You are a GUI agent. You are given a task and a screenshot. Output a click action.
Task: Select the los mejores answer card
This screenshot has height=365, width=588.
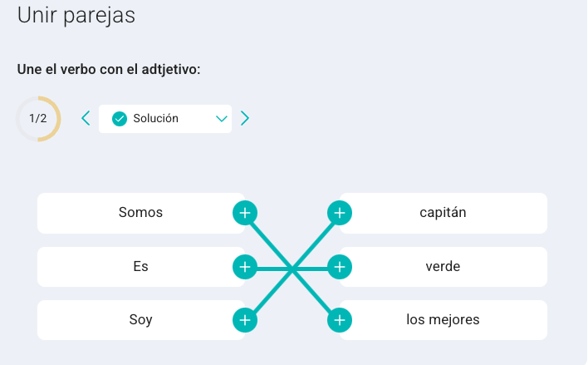click(x=443, y=320)
